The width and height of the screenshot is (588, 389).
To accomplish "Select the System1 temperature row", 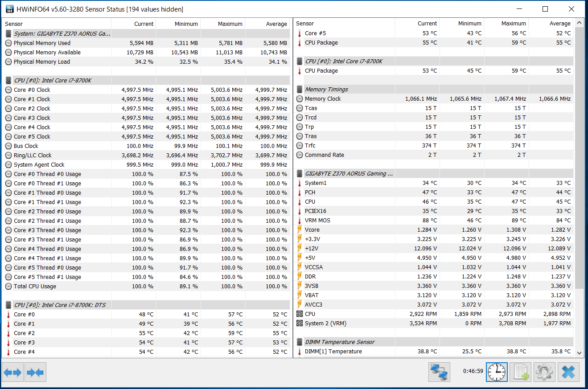I will (x=433, y=183).
